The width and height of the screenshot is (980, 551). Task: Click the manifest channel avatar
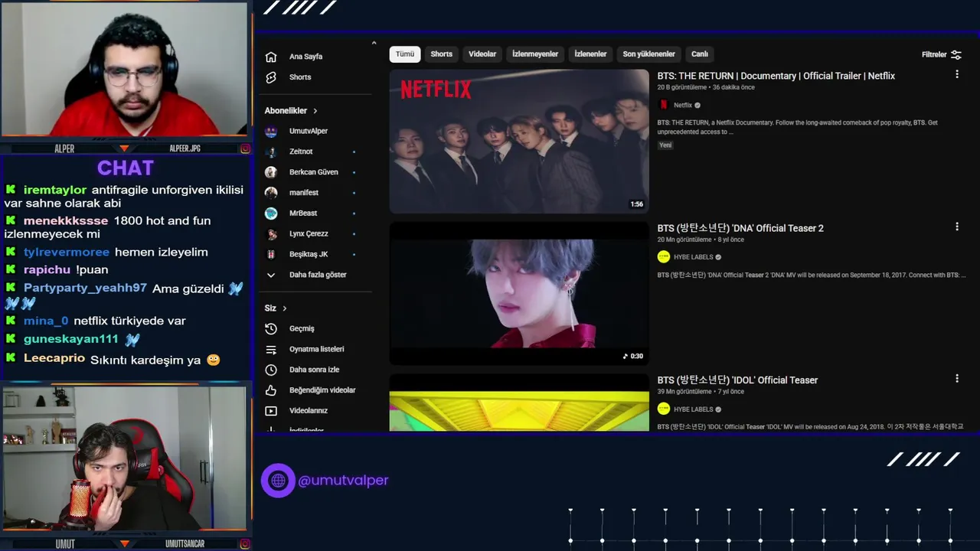[x=271, y=193]
